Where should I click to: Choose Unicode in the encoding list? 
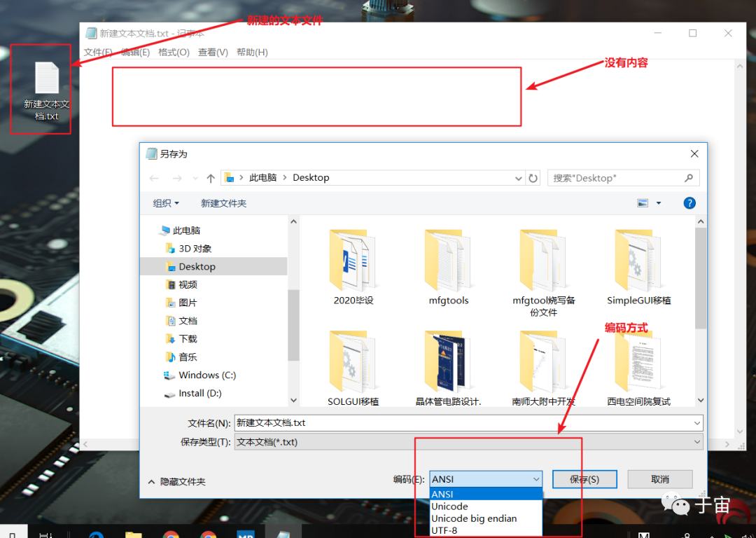[486, 506]
